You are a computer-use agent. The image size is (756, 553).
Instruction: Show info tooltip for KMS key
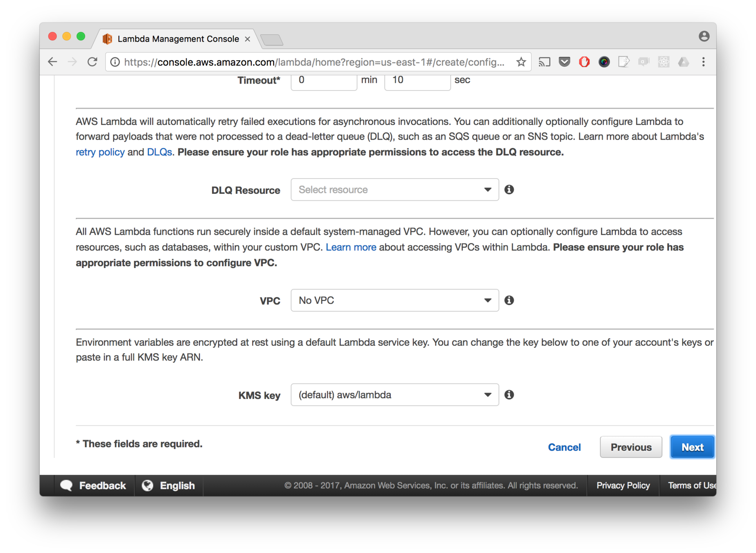click(x=509, y=394)
